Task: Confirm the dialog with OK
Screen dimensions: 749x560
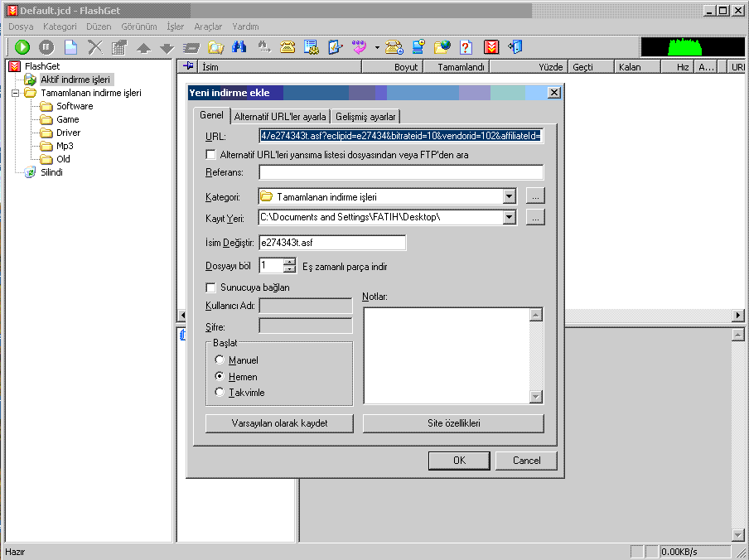Action: tap(459, 461)
